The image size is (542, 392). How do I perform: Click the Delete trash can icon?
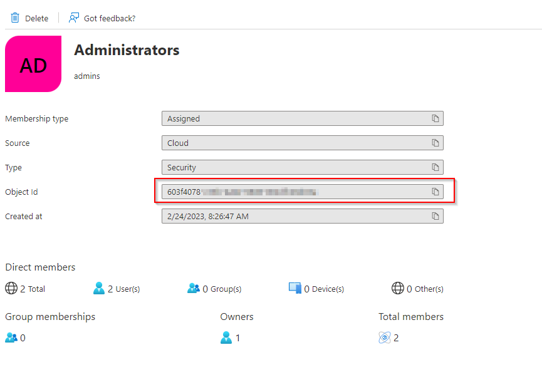click(15, 18)
